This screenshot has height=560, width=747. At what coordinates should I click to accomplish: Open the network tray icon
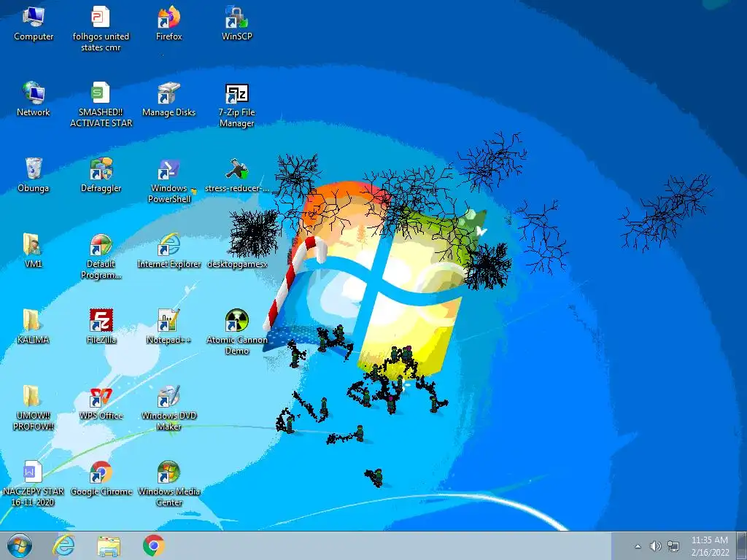673,546
